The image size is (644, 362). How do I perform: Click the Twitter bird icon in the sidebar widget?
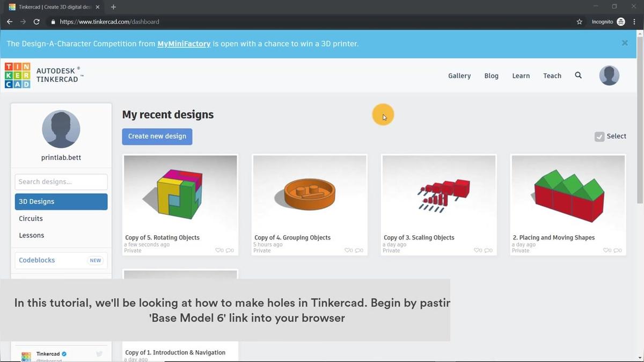(x=99, y=354)
